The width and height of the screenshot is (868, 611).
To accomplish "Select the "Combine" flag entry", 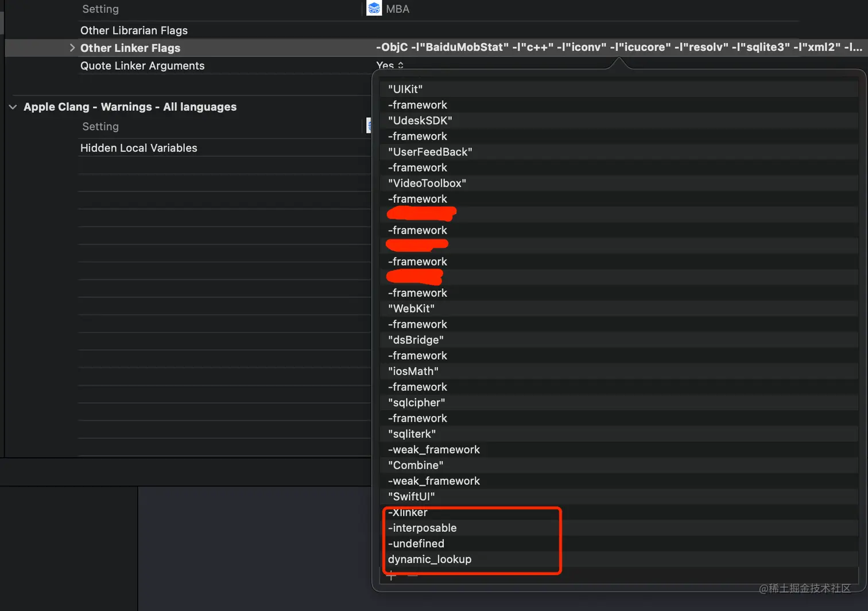I will [x=619, y=465].
